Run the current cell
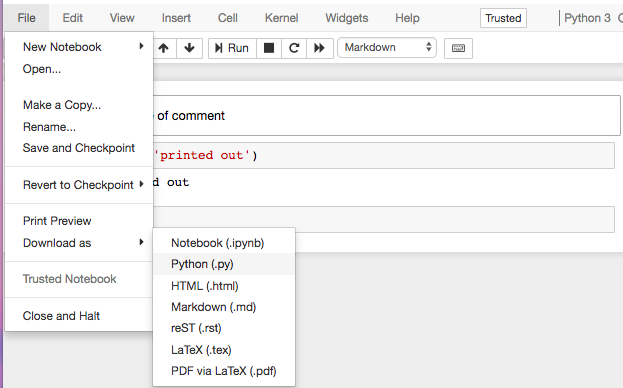This screenshot has width=623, height=388. [x=232, y=48]
